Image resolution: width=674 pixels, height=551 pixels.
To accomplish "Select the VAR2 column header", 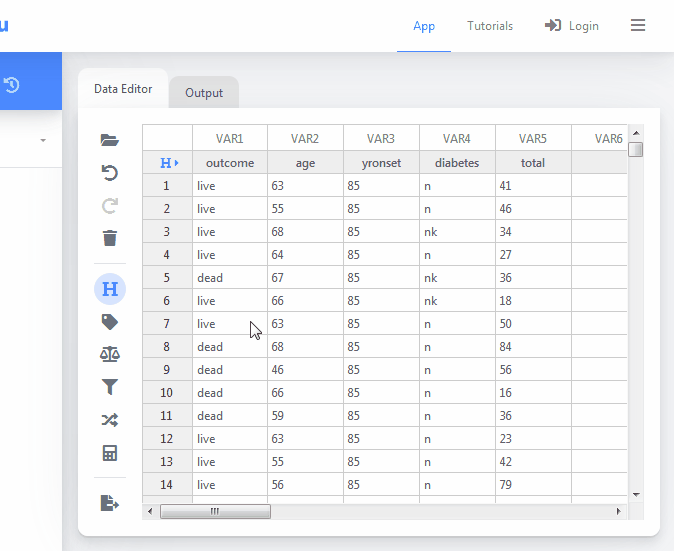I will pyautogui.click(x=305, y=139).
